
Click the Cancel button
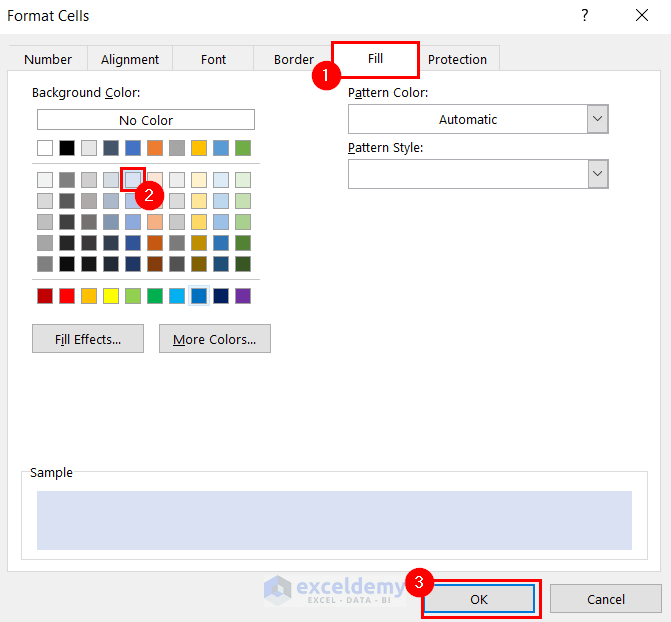[606, 599]
